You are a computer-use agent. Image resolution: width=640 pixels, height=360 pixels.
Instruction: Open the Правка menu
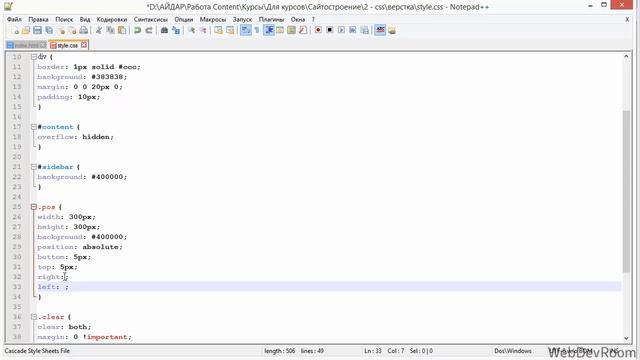coord(38,19)
